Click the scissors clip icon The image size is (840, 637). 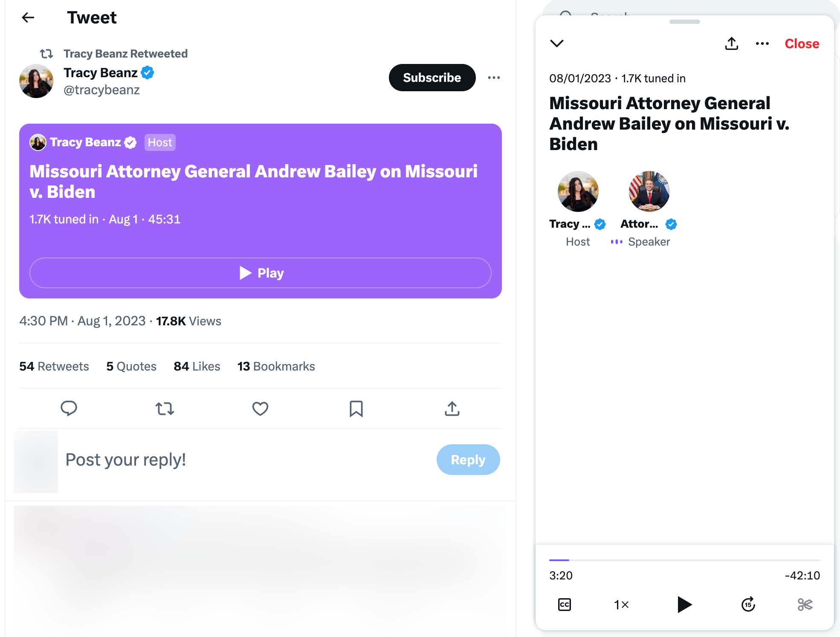[x=805, y=605]
